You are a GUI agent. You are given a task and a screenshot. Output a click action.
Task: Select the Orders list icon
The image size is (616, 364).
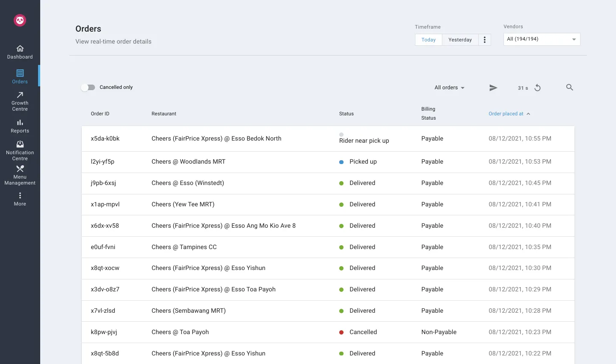point(20,73)
